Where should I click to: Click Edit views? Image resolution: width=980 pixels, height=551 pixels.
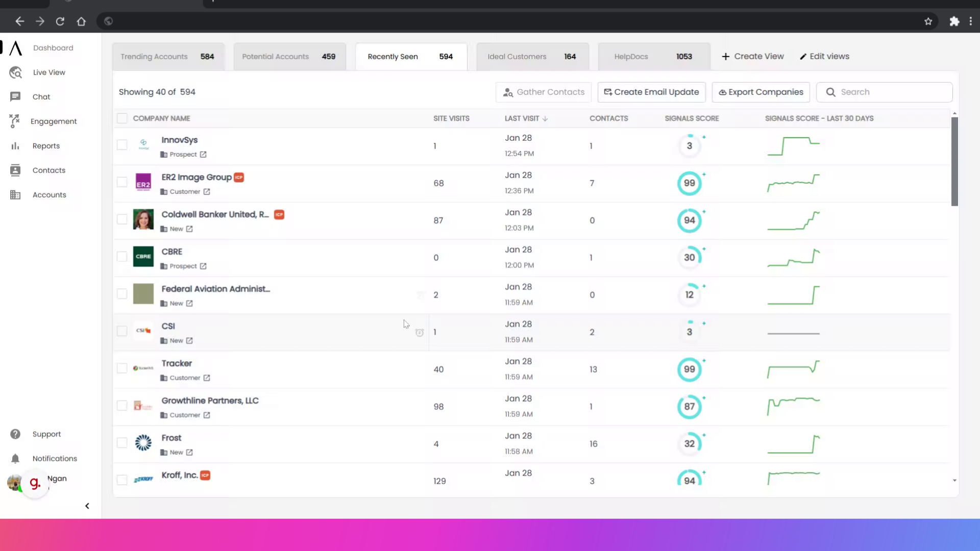point(824,57)
